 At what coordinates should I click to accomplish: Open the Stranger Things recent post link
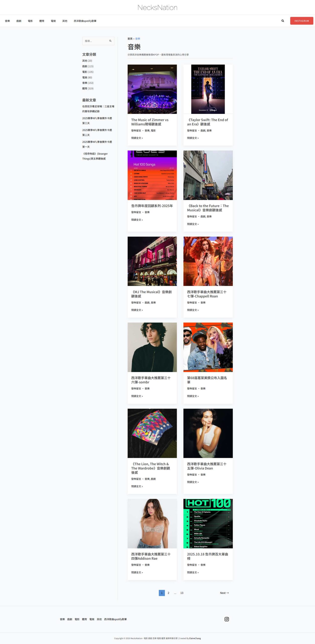coord(95,156)
